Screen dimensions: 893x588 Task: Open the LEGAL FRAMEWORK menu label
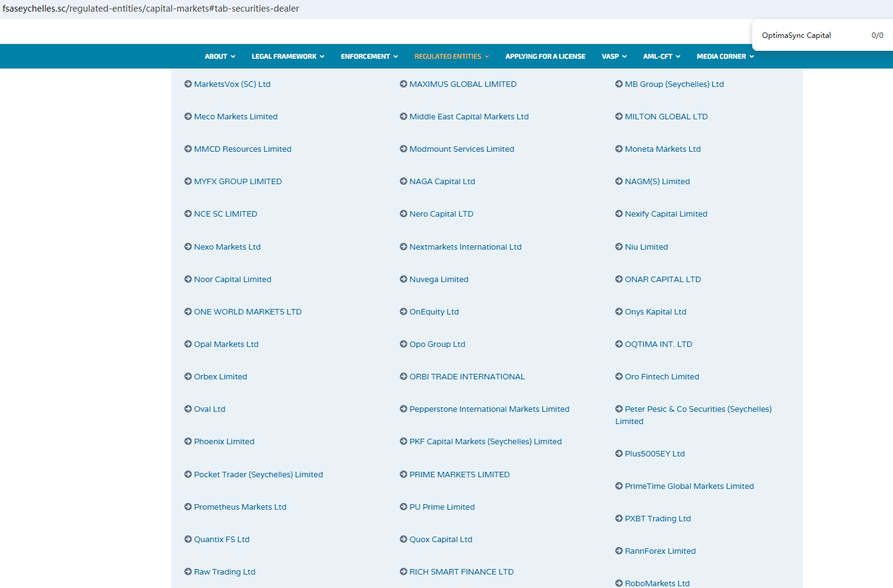pyautogui.click(x=284, y=56)
